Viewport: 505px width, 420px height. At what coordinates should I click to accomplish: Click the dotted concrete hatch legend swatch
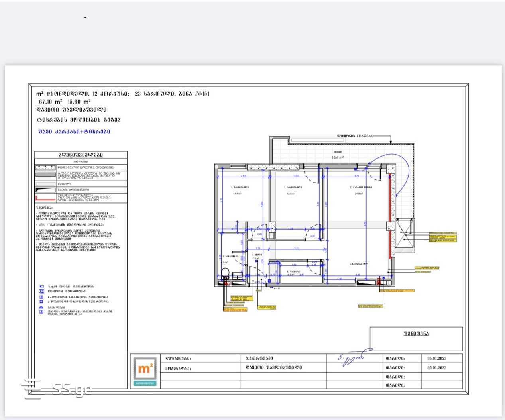coord(45,167)
